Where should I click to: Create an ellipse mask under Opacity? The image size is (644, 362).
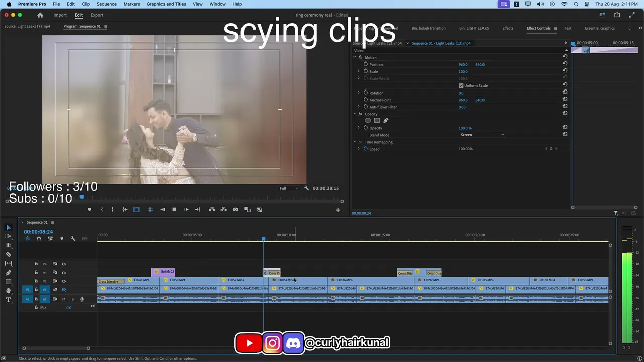coord(368,121)
